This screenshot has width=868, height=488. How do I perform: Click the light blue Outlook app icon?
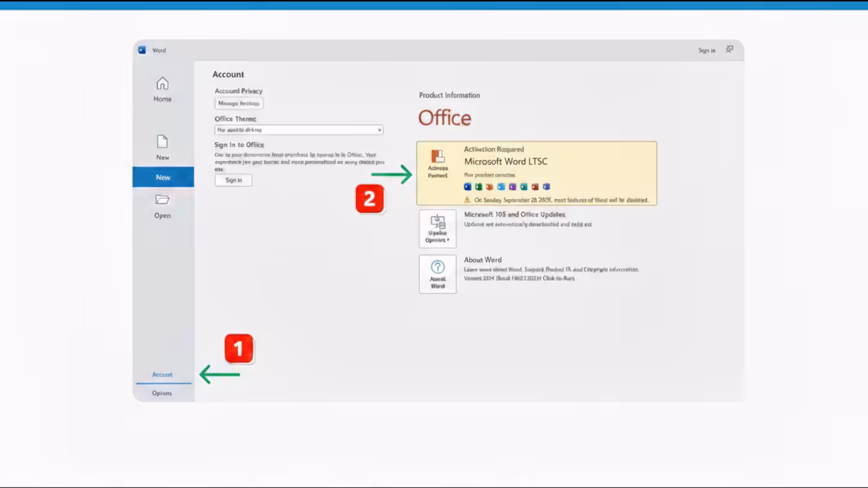tap(501, 187)
